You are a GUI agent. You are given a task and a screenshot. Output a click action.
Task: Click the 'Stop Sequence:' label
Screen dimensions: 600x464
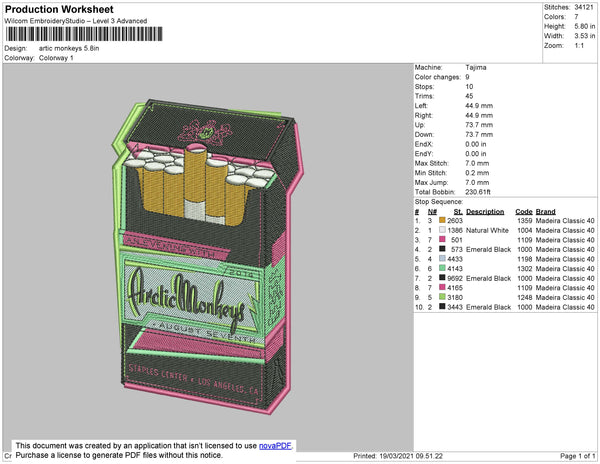439,202
